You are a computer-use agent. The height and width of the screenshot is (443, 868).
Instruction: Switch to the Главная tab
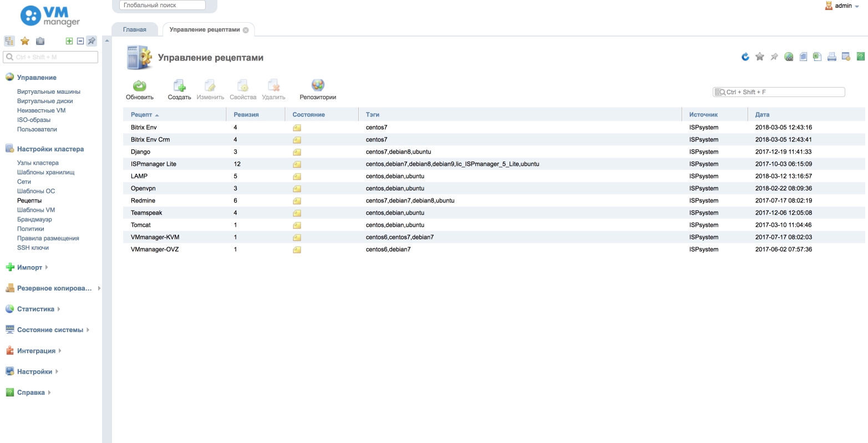[135, 29]
